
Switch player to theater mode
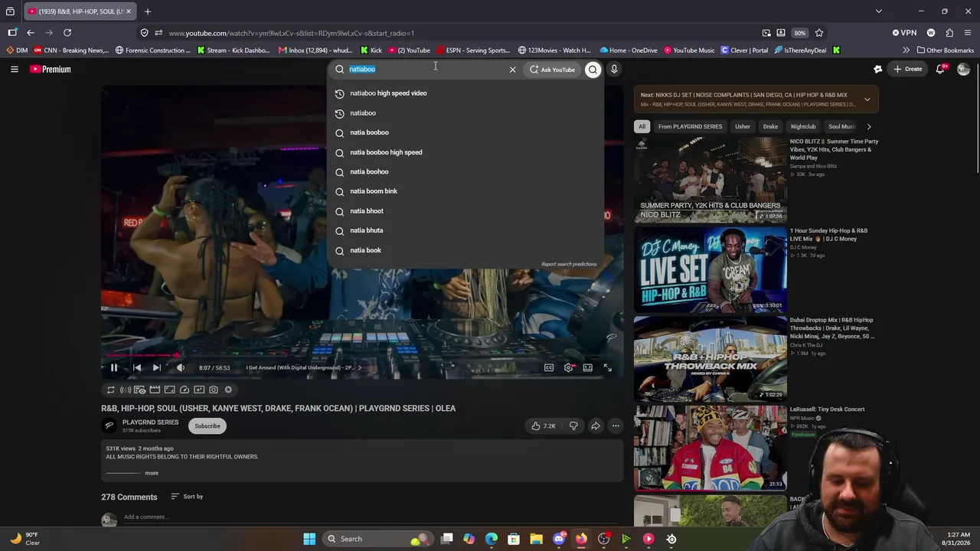pos(587,368)
